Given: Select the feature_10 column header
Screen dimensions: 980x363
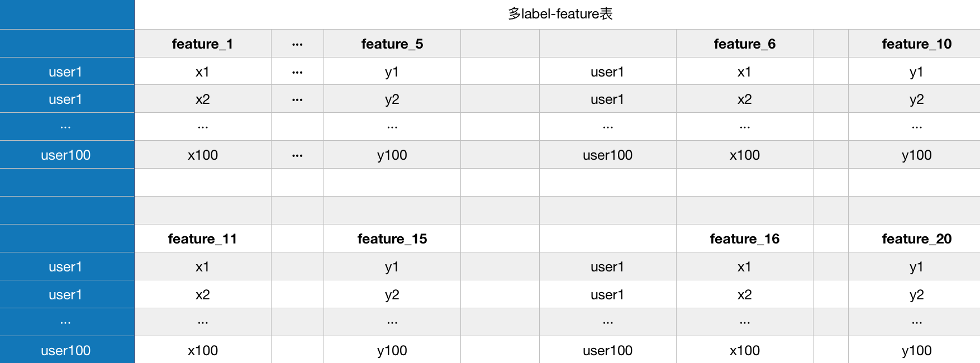Looking at the screenshot, I should click(916, 44).
